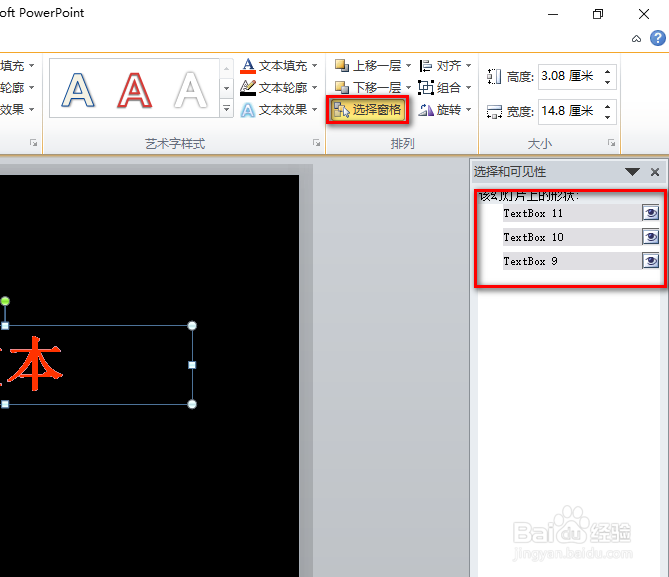Image resolution: width=669 pixels, height=577 pixels.
Task: Toggle visibility of TextBox 9
Action: coord(651,261)
